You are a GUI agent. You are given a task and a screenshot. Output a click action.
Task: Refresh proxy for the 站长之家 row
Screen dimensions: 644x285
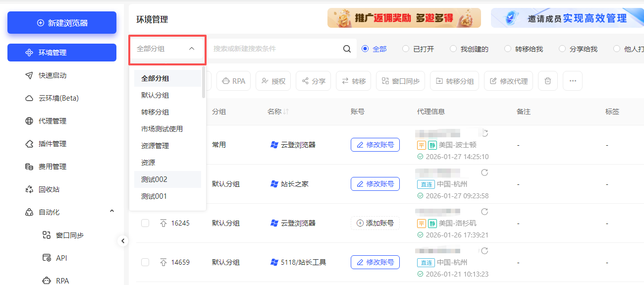(485, 172)
